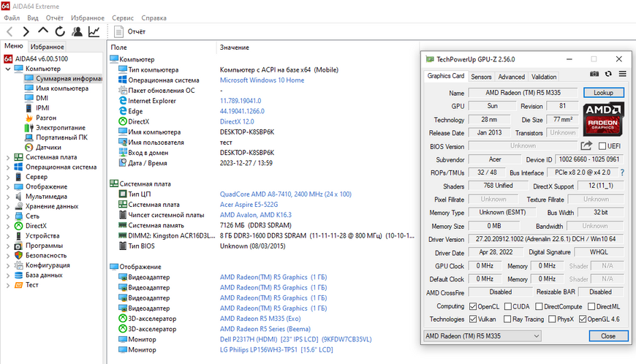Click the DirectX field row icon
Screen dimensions: 636x364
[123, 121]
